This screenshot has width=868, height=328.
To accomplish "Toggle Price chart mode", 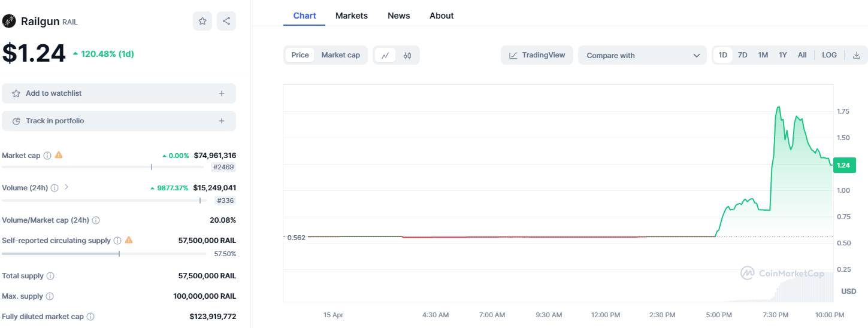I will pos(300,55).
